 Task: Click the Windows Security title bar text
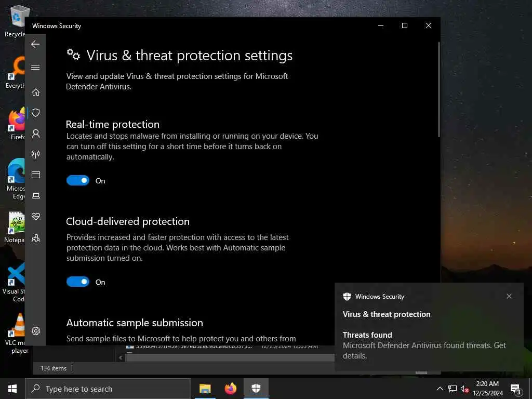click(x=57, y=26)
